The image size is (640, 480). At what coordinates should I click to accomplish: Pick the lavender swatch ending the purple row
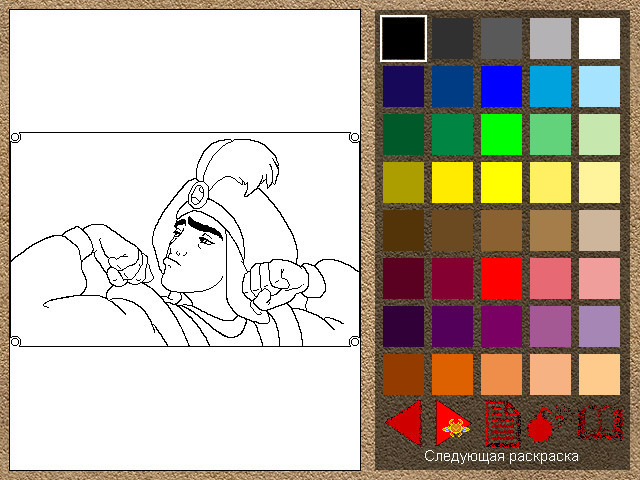tap(599, 327)
